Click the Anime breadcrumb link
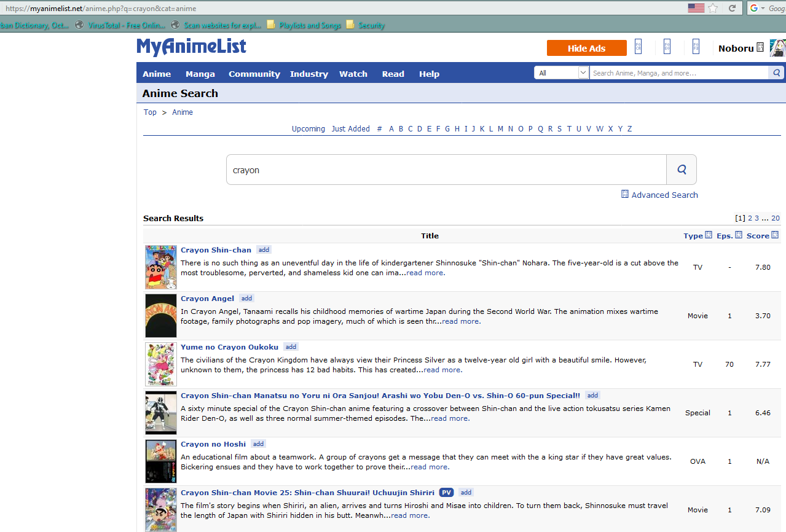The height and width of the screenshot is (532, 786). pyautogui.click(x=183, y=112)
